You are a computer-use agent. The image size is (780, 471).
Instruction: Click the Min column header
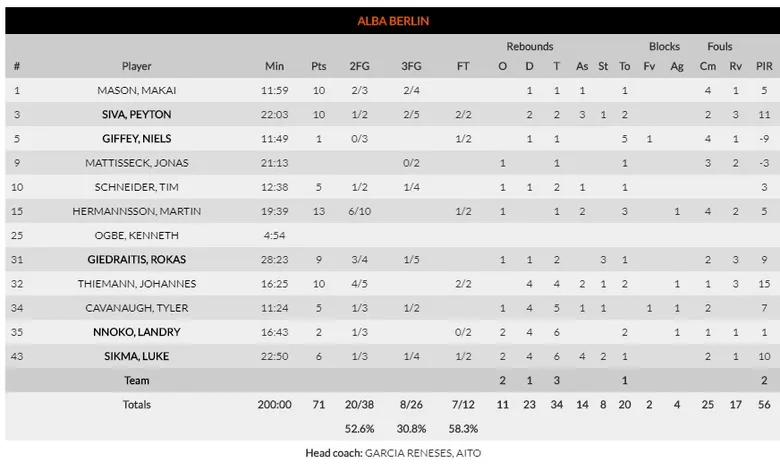tap(275, 67)
